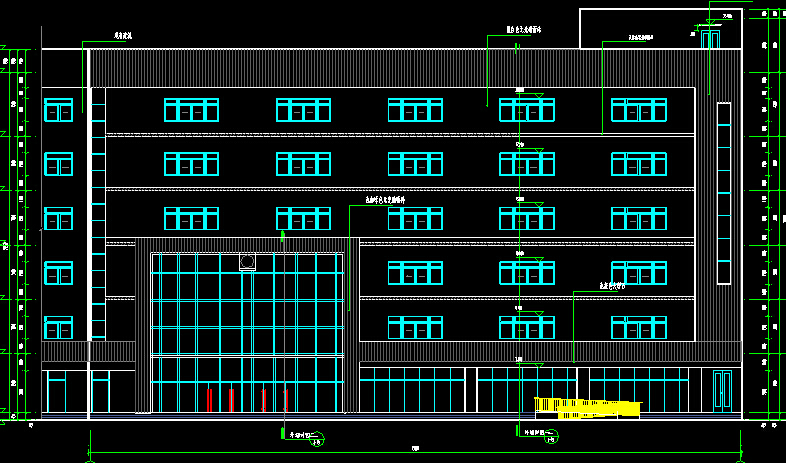The height and width of the screenshot is (463, 786).
Task: Select the rooftop penthouse door
Action: pyautogui.click(x=710, y=40)
